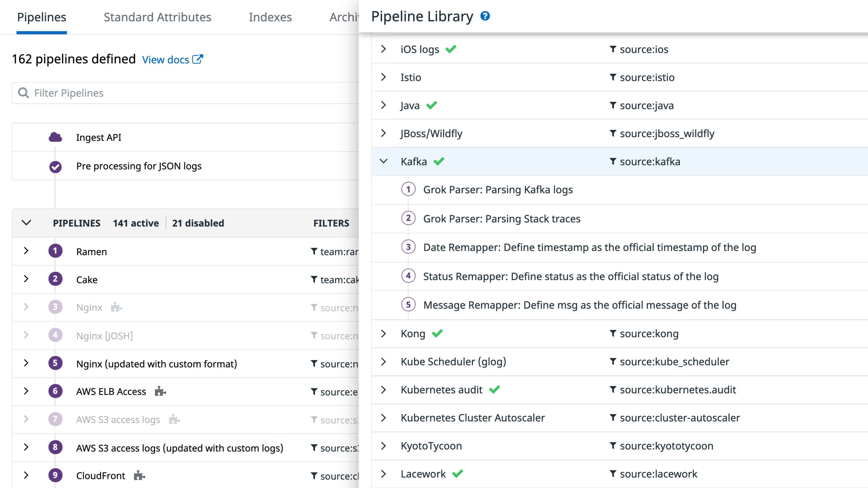Expand the Ramen pipeline
The width and height of the screenshot is (868, 488).
pos(26,251)
